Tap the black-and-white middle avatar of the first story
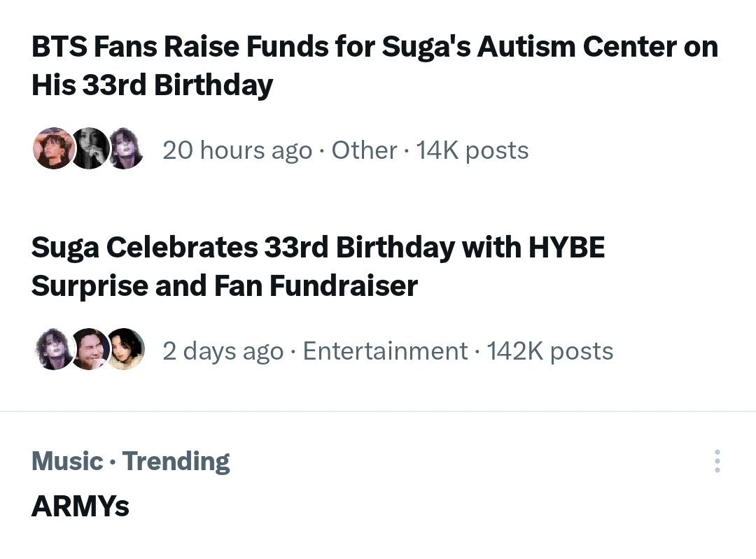Screen dimensions: 756x559 point(90,149)
